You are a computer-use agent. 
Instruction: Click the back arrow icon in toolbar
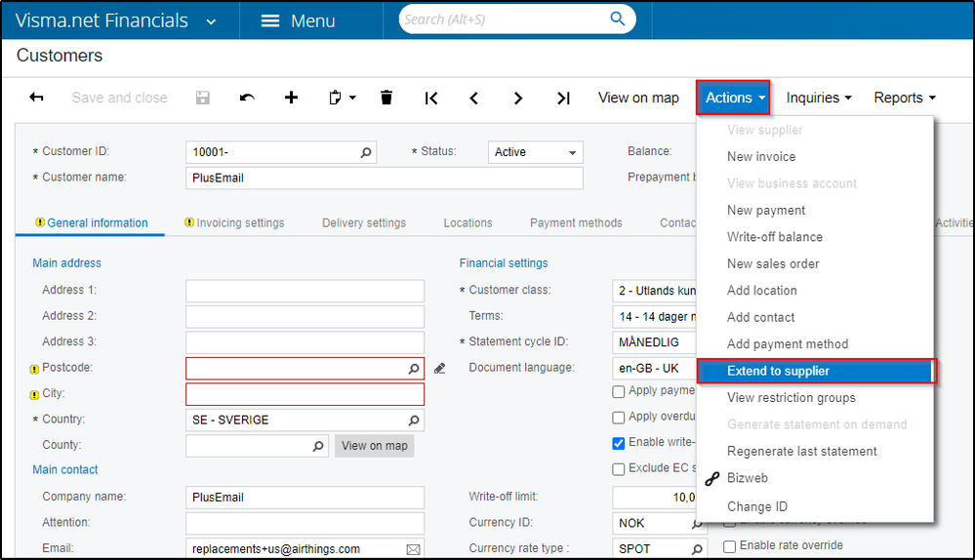(37, 98)
